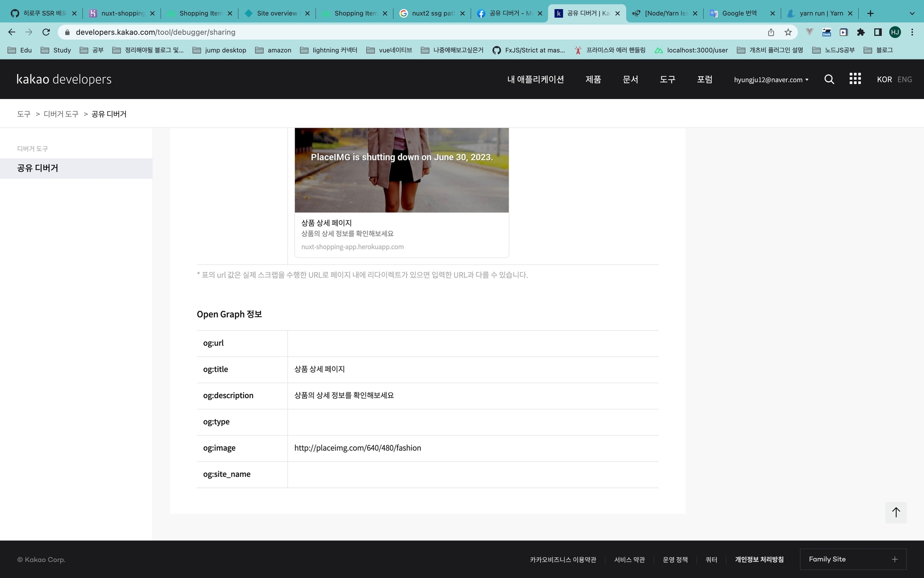Click the Desk extension icon
The height and width of the screenshot is (578, 924).
coord(827,32)
